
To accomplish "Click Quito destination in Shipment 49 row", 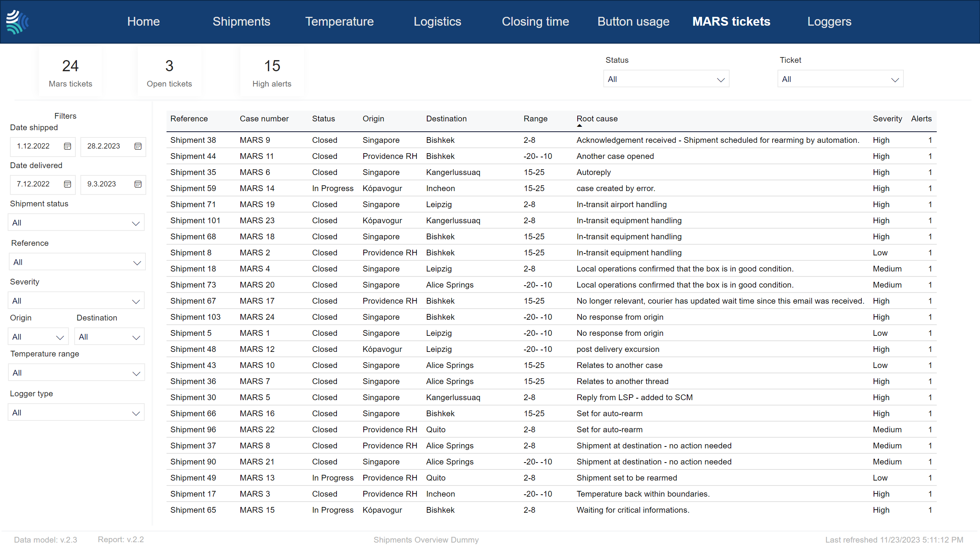I will point(436,478).
